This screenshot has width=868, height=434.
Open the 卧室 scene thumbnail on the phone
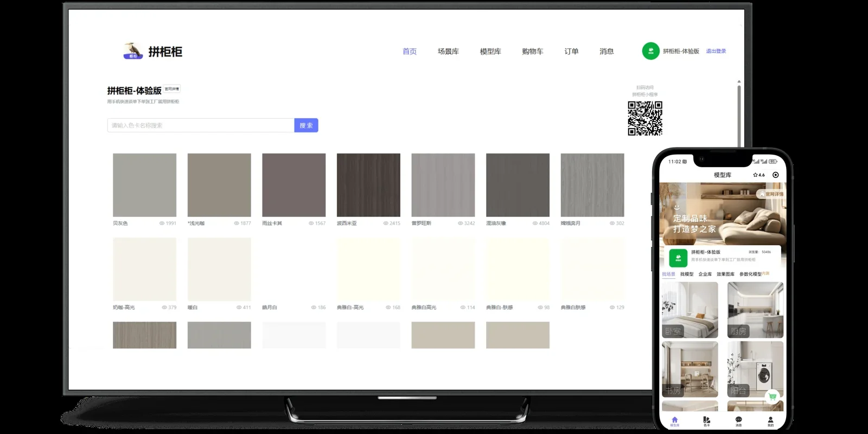[690, 310]
